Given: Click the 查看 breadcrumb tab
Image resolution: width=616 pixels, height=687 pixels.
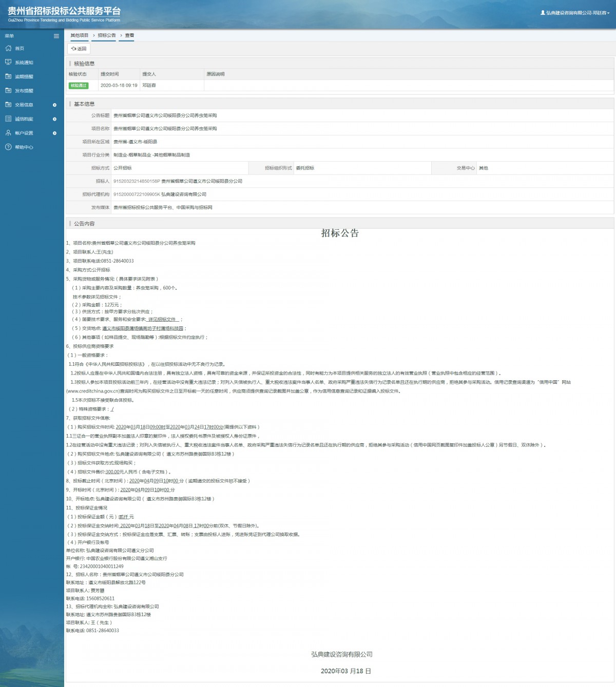Looking at the screenshot, I should [129, 35].
